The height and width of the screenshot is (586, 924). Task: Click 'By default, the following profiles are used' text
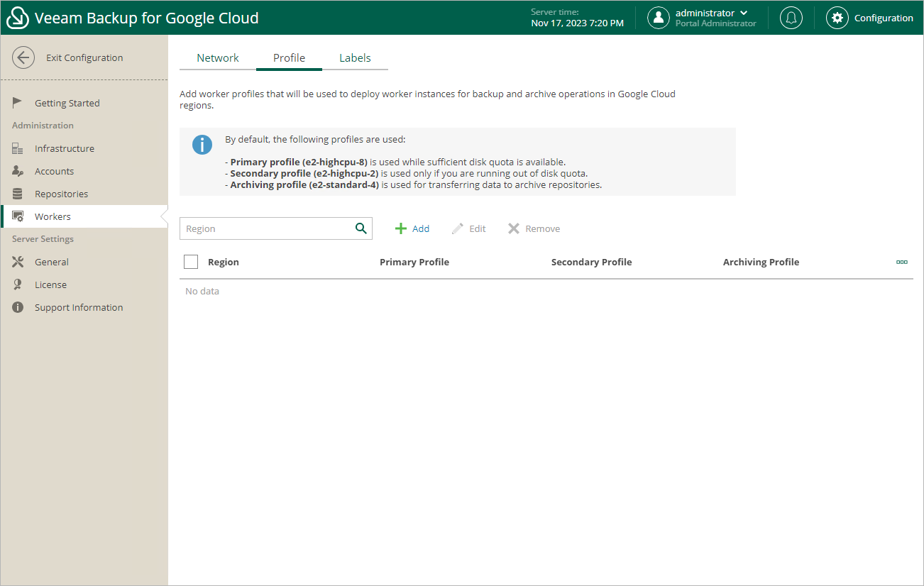coord(315,139)
